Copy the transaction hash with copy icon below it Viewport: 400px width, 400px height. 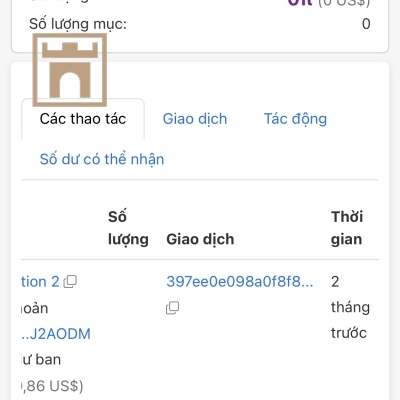click(172, 308)
